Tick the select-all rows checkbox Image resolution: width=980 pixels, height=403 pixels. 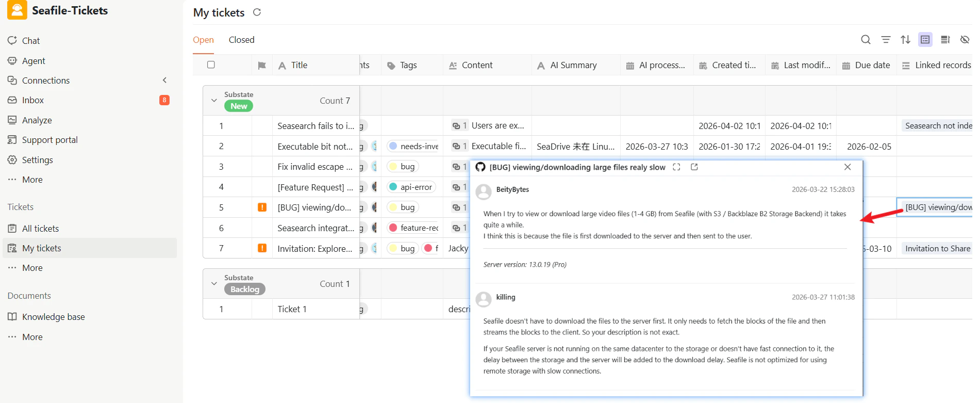[x=211, y=65]
